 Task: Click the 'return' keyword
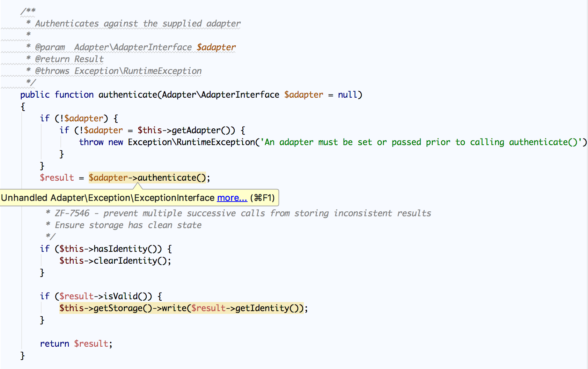pyautogui.click(x=54, y=344)
